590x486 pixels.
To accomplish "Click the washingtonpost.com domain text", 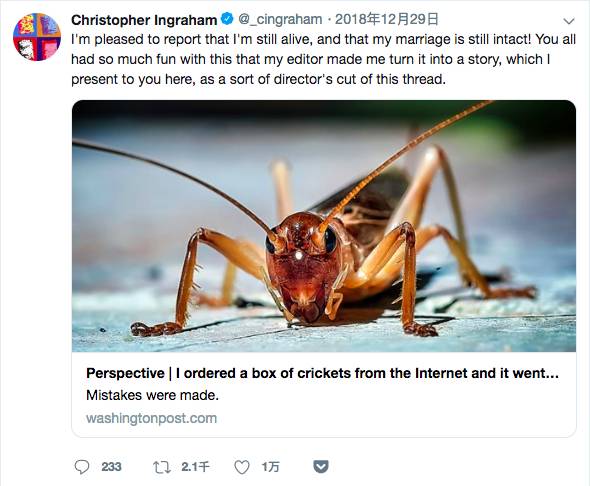I will pos(152,418).
